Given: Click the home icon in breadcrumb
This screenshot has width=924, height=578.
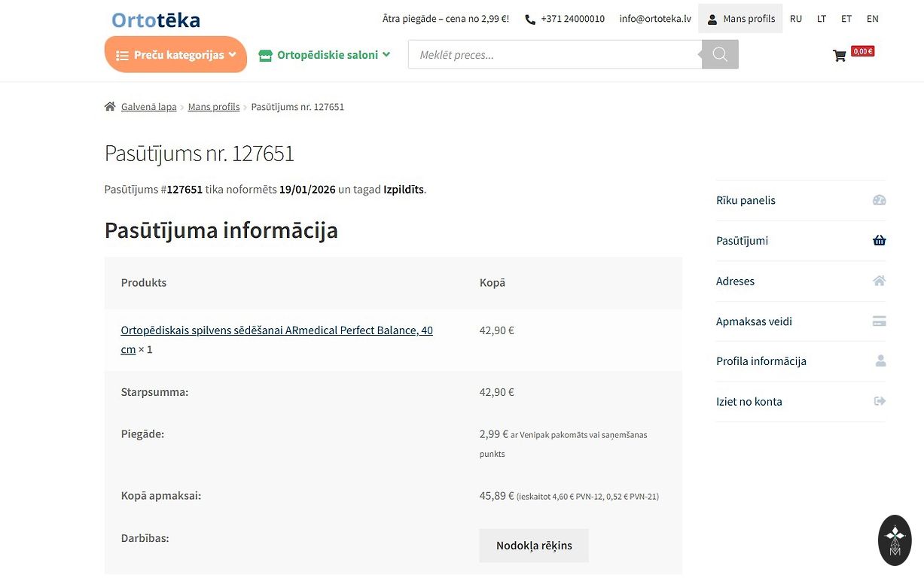Looking at the screenshot, I should pyautogui.click(x=110, y=107).
